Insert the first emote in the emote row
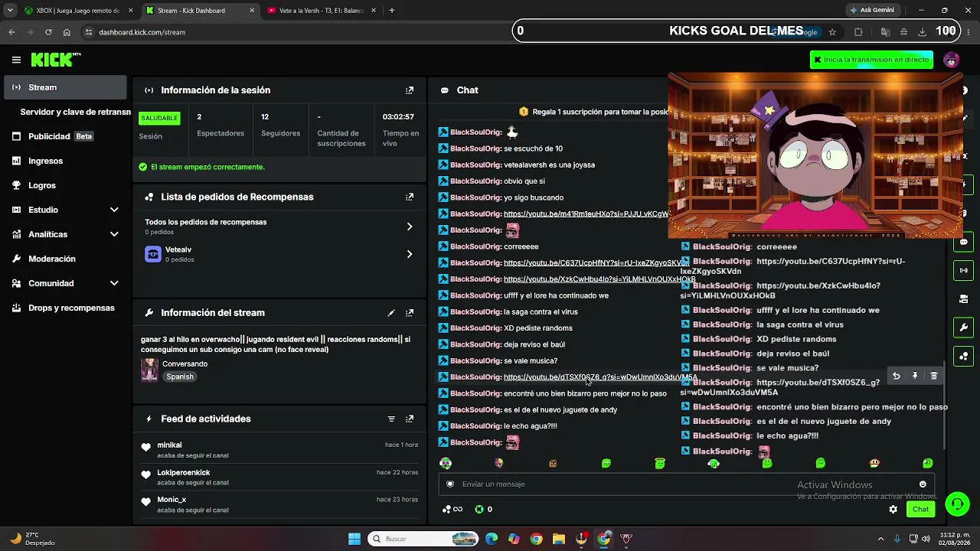980x551 pixels. [x=446, y=463]
